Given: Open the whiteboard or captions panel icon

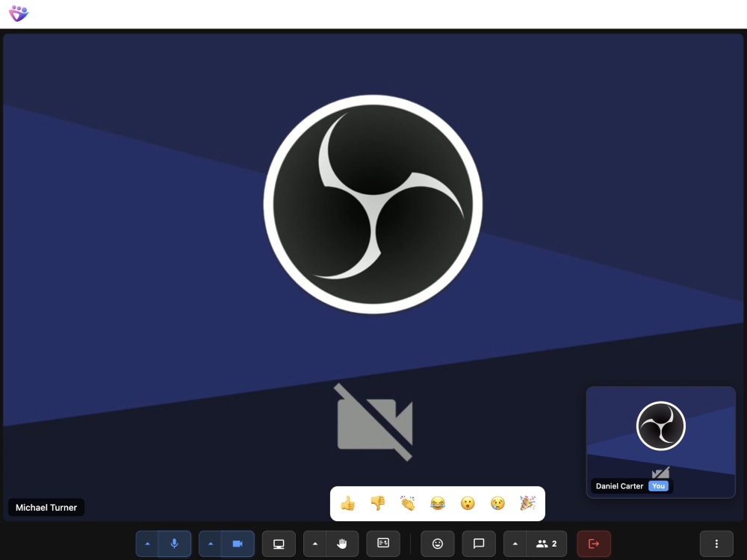Looking at the screenshot, I should click(x=383, y=544).
